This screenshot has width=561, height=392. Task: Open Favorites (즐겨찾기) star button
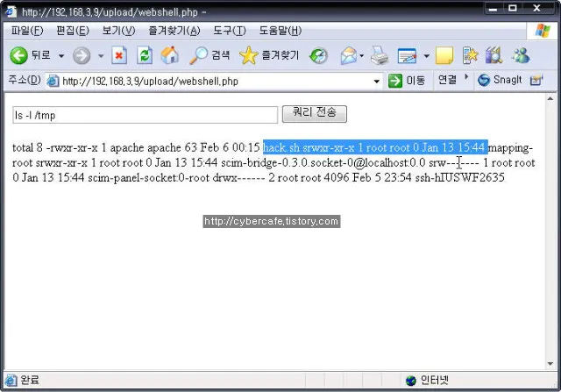(270, 55)
